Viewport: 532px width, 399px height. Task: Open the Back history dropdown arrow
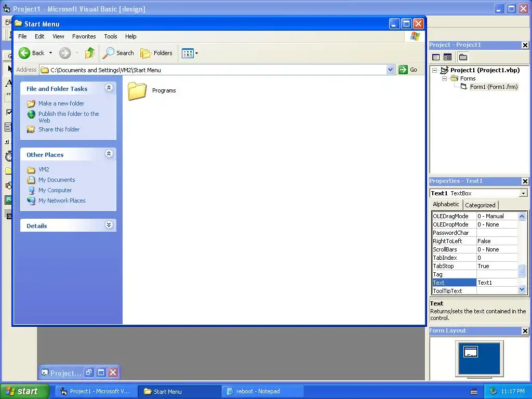(50, 53)
